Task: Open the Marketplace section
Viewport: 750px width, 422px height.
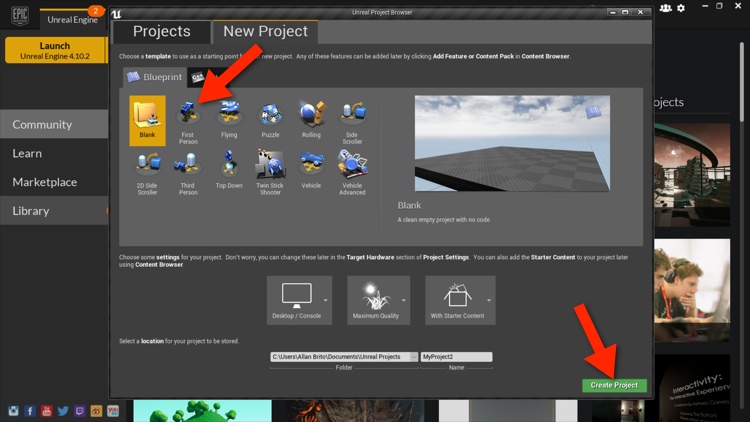Action: [54, 182]
